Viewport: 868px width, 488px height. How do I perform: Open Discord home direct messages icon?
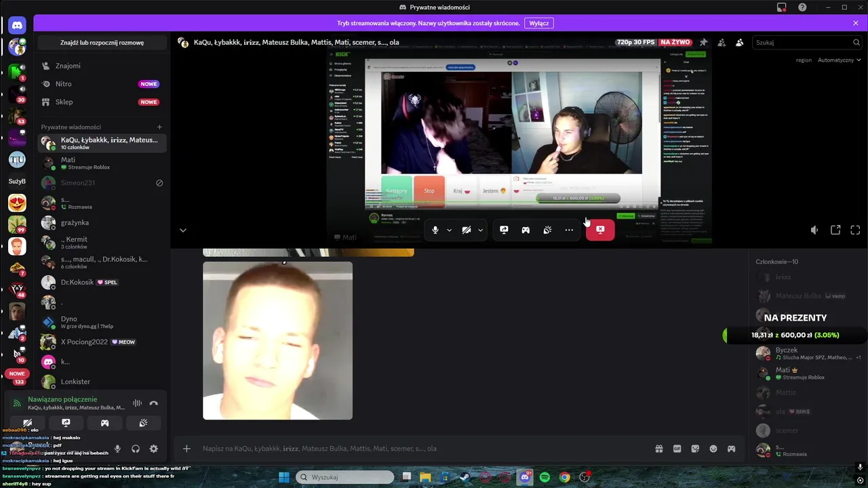17,26
